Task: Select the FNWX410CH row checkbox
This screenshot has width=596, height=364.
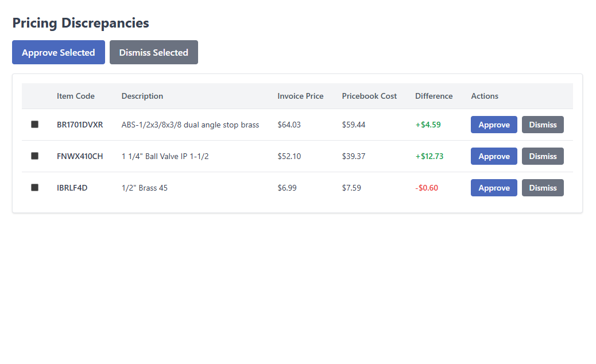Action: [34, 156]
